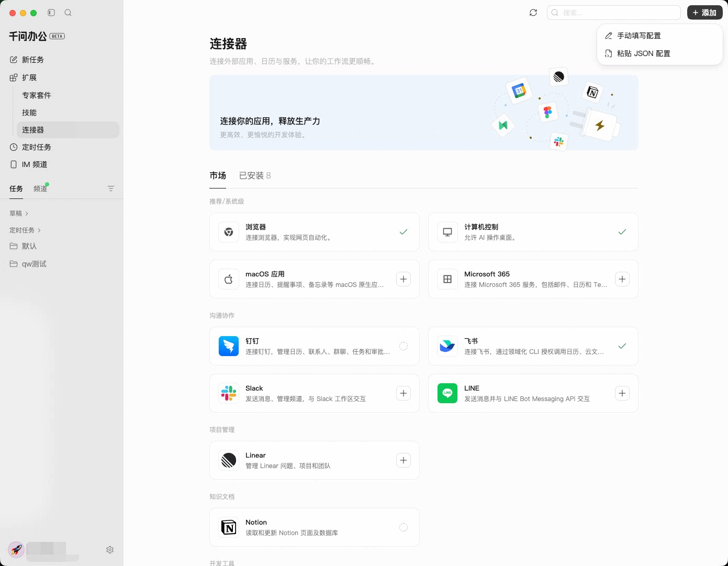Open the 添加 button

(x=704, y=13)
